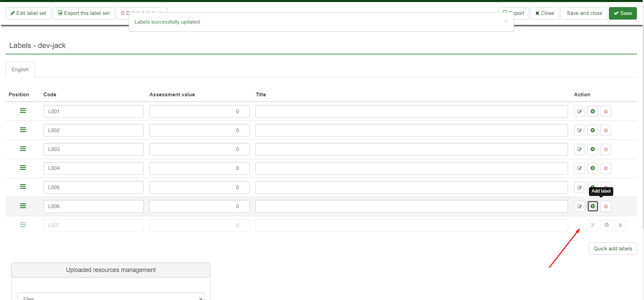
Task: Open the edit icon for label L001
Action: 579,111
